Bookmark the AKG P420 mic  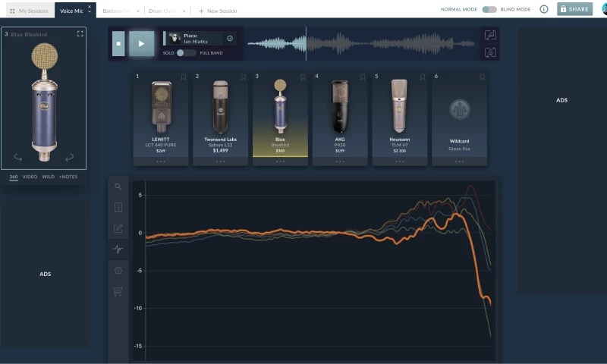363,77
